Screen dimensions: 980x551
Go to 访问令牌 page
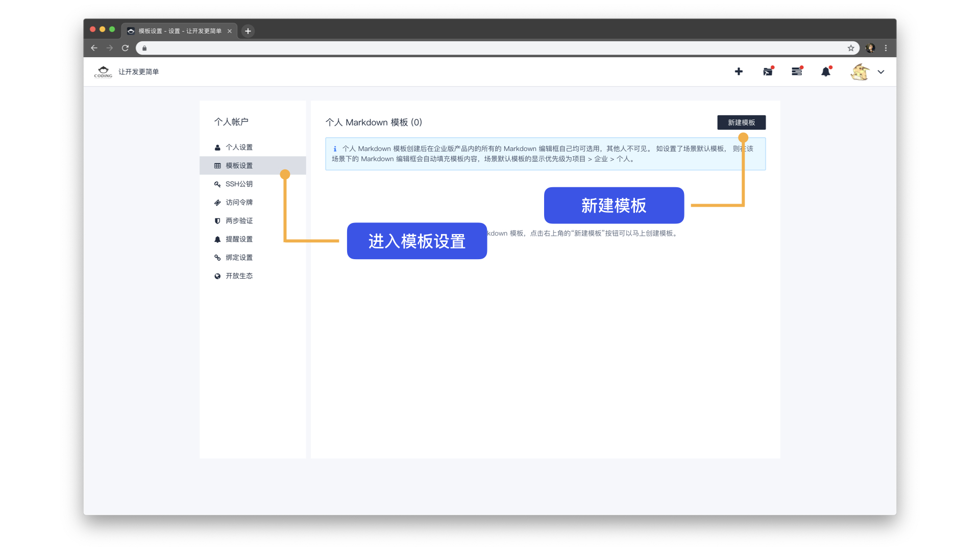pos(239,203)
